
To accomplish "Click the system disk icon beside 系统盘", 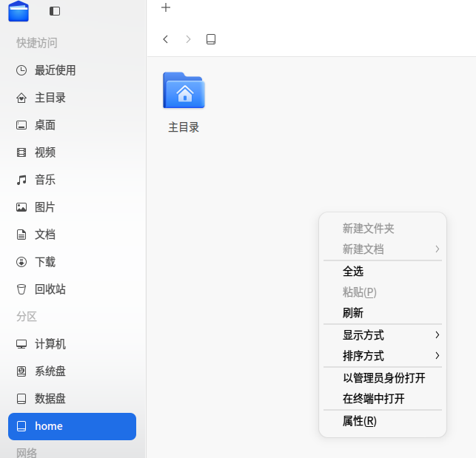I will click(x=21, y=371).
